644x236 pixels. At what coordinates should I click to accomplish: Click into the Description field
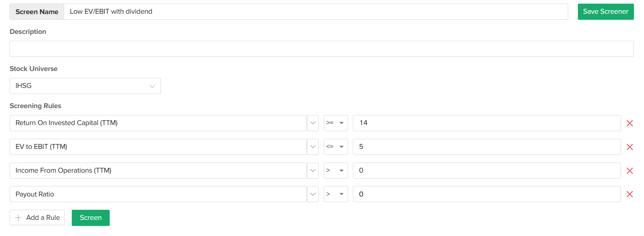(x=321, y=49)
